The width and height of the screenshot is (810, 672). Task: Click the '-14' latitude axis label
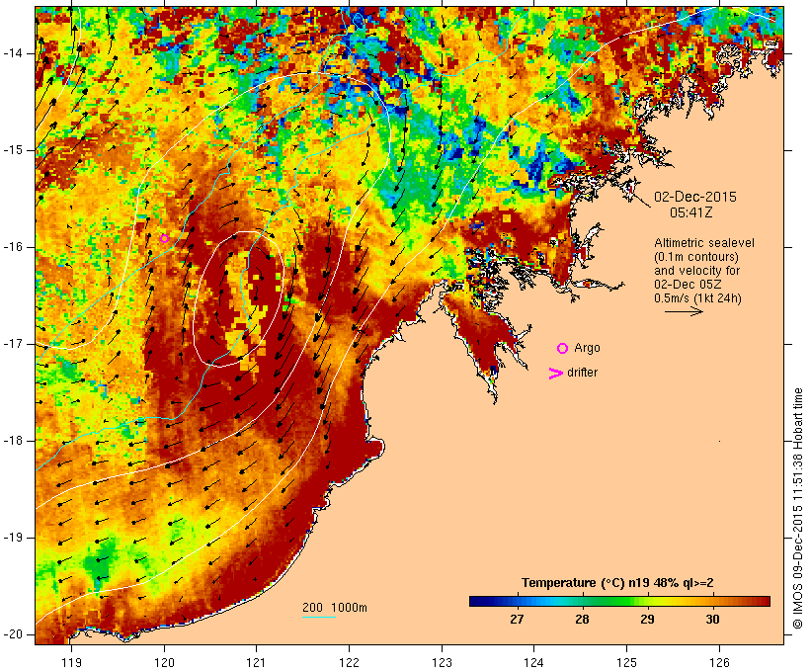13,53
